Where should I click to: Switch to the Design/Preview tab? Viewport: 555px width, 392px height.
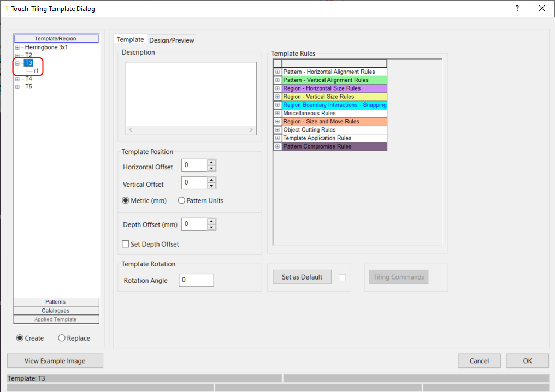(172, 40)
